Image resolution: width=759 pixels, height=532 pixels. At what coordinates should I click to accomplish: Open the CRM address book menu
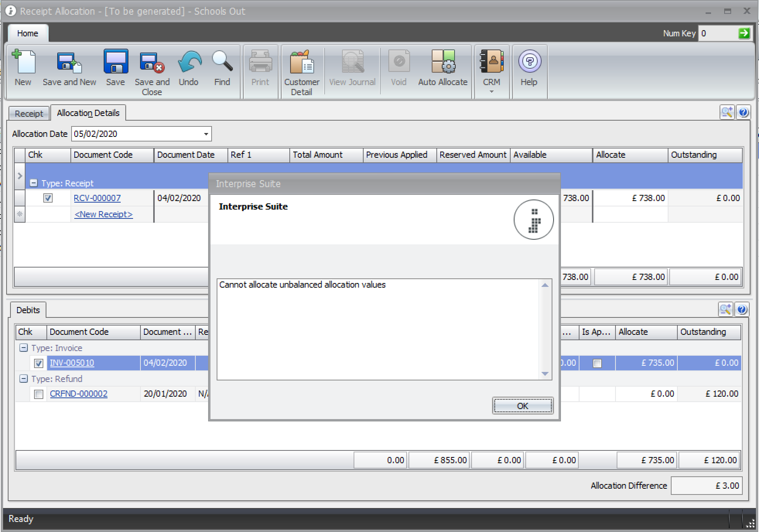(491, 63)
